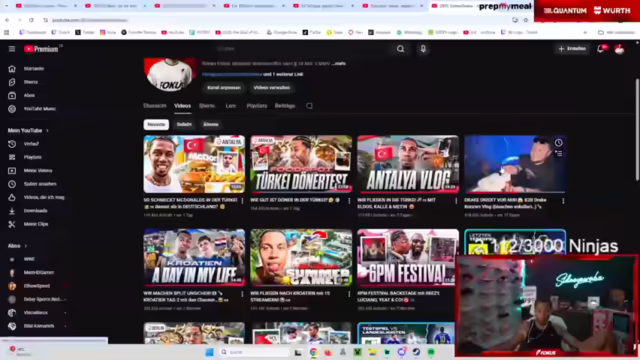The height and width of the screenshot is (360, 640).
Task: Open the Antalya Vlog video thumbnail
Action: [x=408, y=164]
